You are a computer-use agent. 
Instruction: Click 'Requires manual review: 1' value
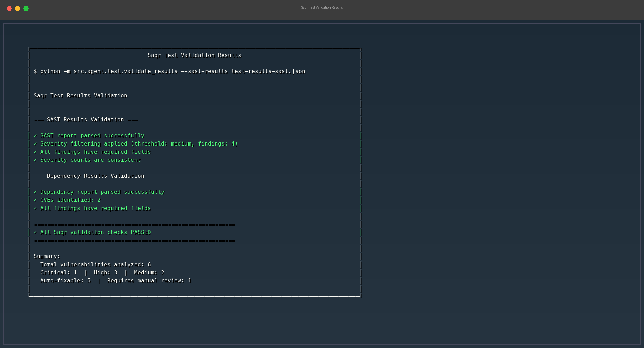click(x=149, y=281)
